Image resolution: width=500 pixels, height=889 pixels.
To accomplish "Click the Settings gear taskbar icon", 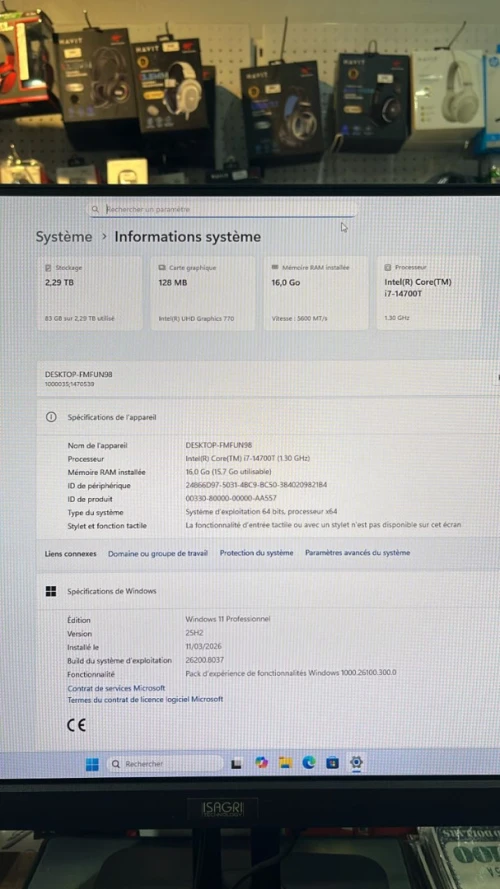I will tap(356, 763).
